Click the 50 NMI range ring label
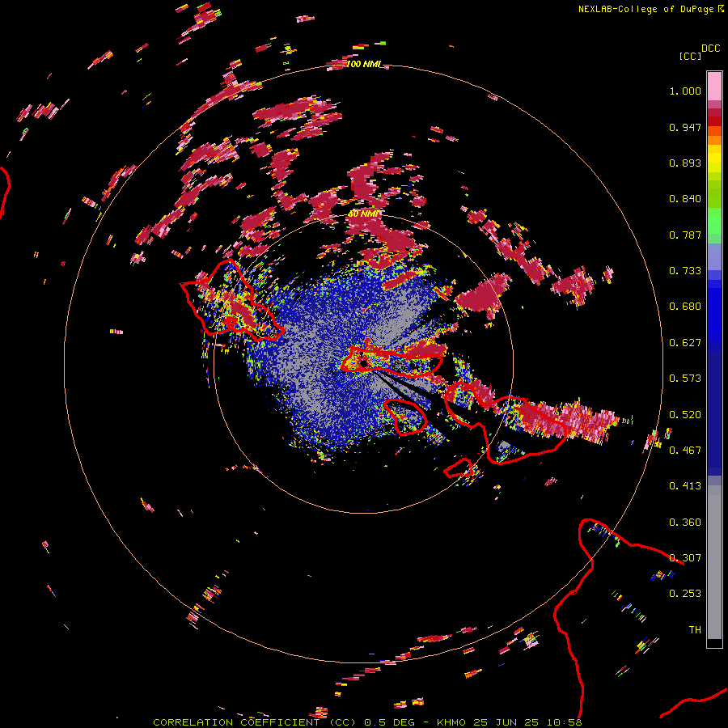This screenshot has height=728, width=728. tap(362, 214)
